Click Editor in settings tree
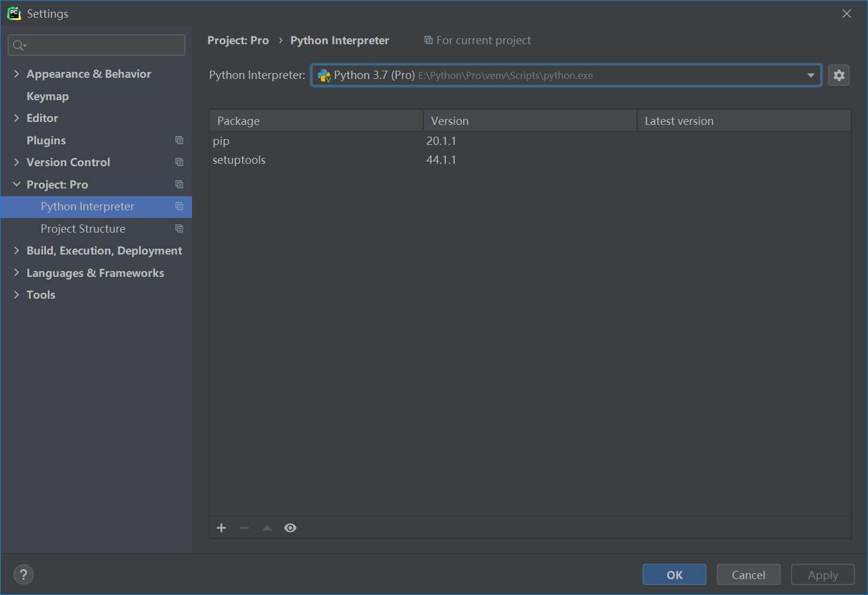 (42, 118)
